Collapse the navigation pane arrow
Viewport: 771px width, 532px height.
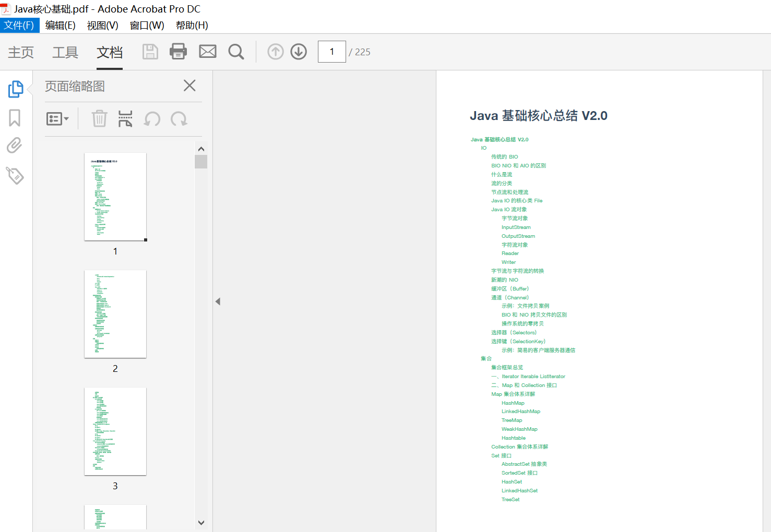[218, 301]
